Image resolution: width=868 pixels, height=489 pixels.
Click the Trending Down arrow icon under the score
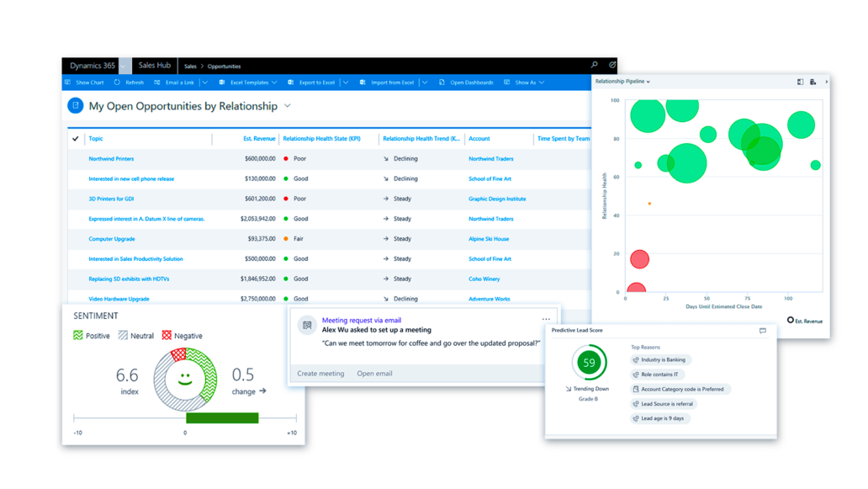coord(569,389)
